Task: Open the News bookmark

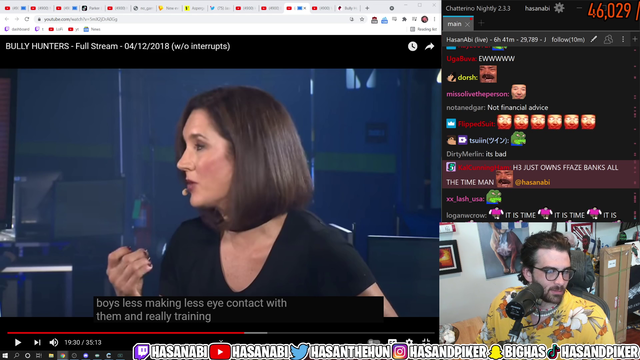Action: 92,29
